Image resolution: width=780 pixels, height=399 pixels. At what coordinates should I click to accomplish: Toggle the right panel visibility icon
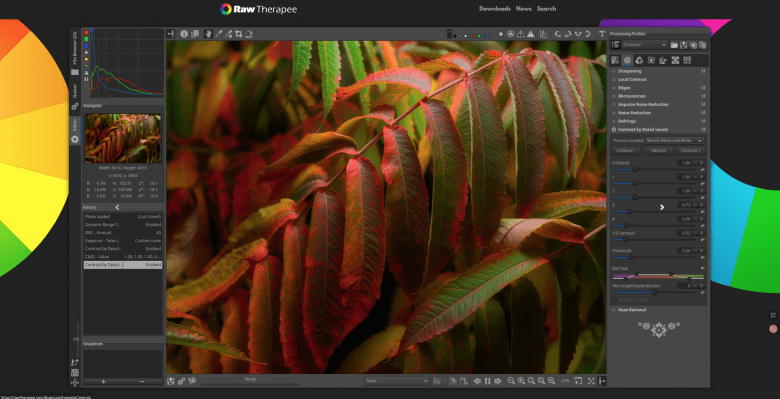coord(601,381)
